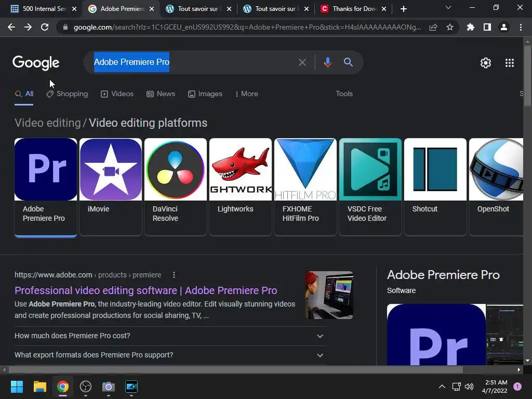Open three-dot options for adobe.com result
Screen dimensions: 532x399
point(174,275)
